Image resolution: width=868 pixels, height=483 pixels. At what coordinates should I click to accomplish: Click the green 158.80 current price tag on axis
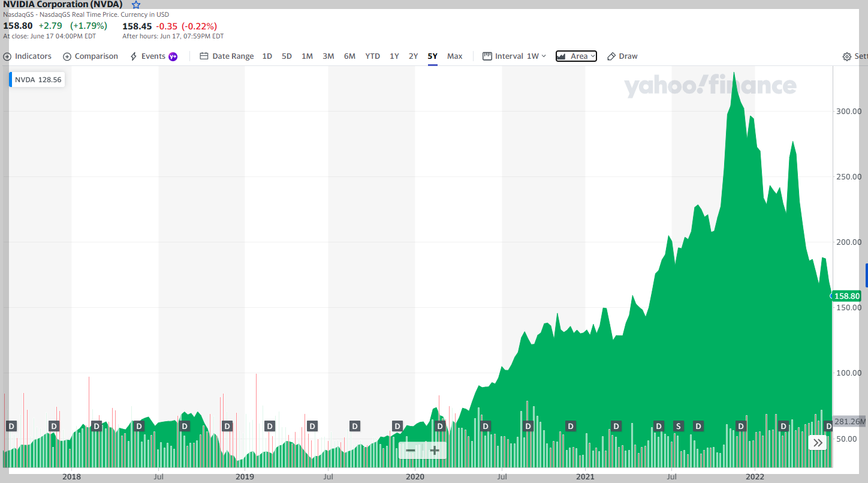847,296
